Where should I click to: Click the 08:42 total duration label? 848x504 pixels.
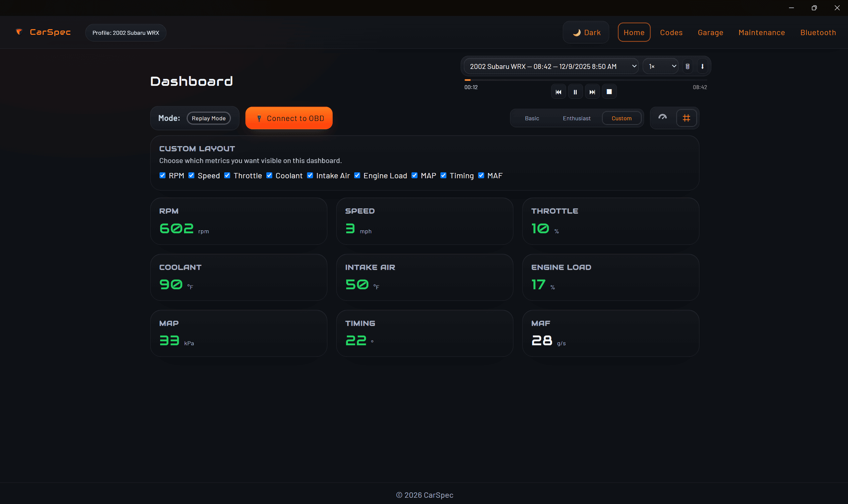(700, 87)
